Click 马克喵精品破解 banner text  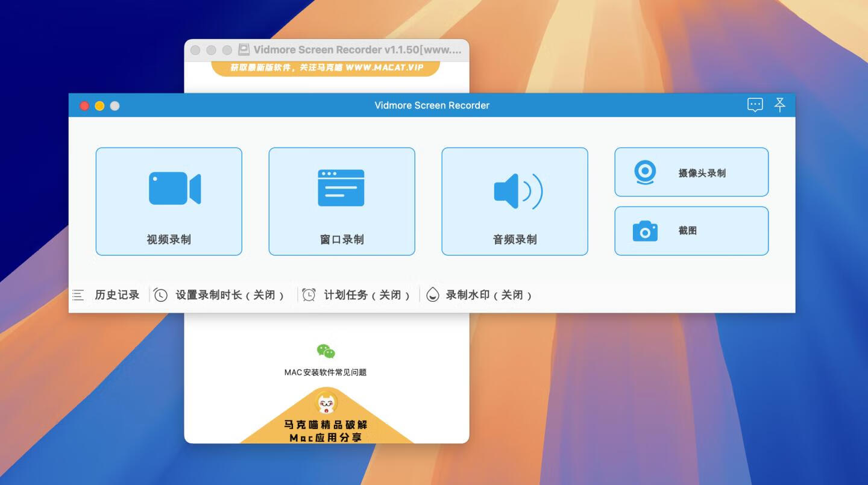coord(326,424)
